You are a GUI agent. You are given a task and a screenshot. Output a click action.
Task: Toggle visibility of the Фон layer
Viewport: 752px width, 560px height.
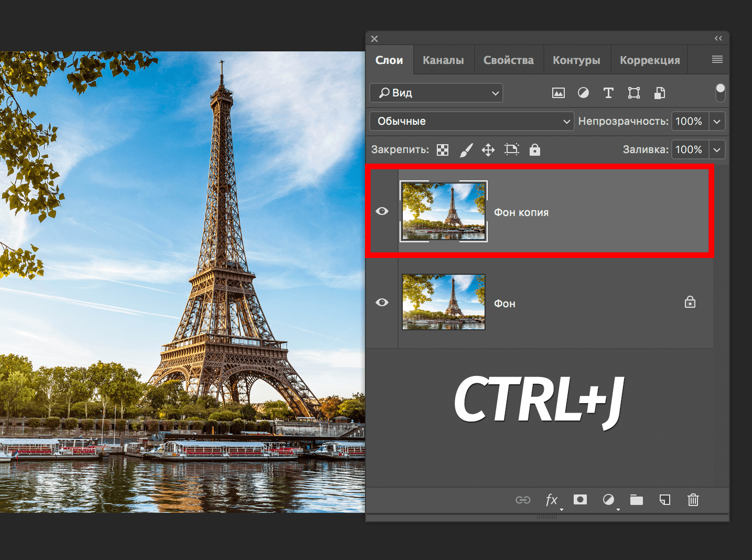click(x=382, y=303)
